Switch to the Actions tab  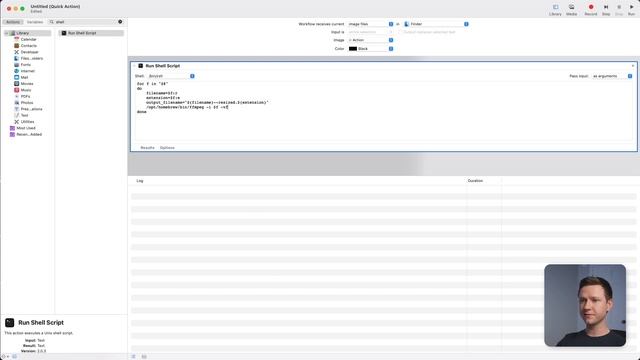pos(13,22)
